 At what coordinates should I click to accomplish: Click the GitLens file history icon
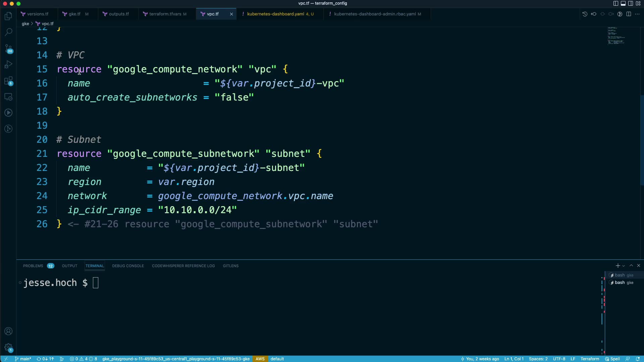585,14
